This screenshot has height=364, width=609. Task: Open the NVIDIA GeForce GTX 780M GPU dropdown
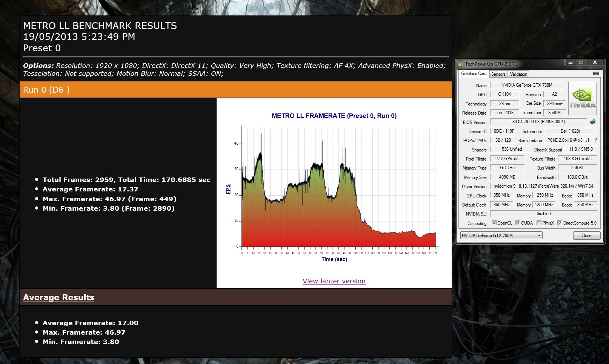click(x=501, y=236)
